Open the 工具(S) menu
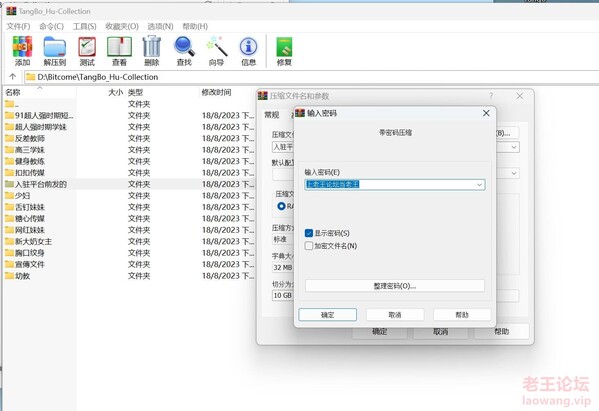599x411 pixels. (x=84, y=26)
